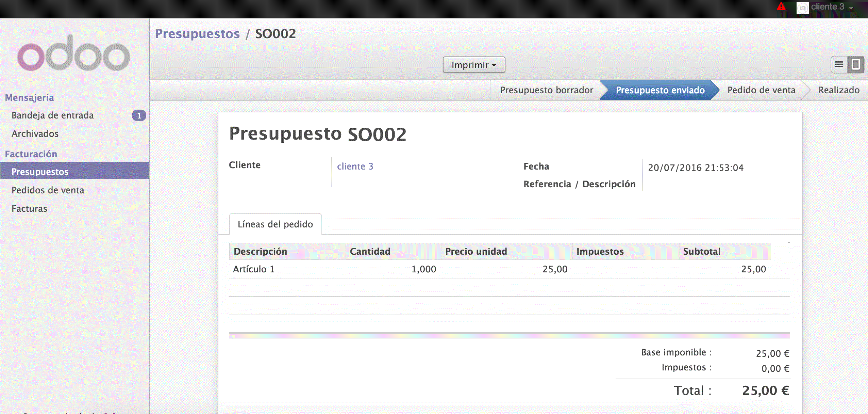The image size is (868, 414).
Task: Switch to form view icon
Action: [x=856, y=65]
